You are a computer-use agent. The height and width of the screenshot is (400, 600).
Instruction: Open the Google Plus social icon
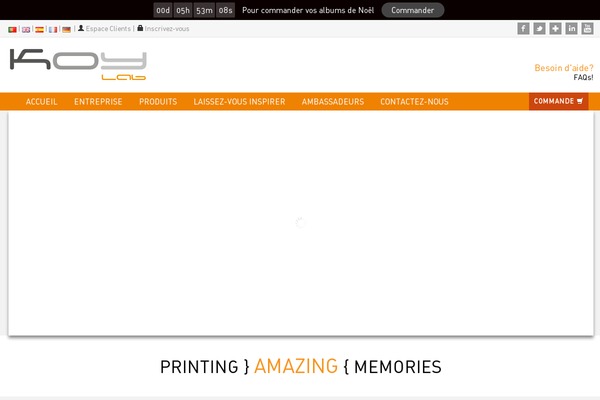click(x=555, y=28)
